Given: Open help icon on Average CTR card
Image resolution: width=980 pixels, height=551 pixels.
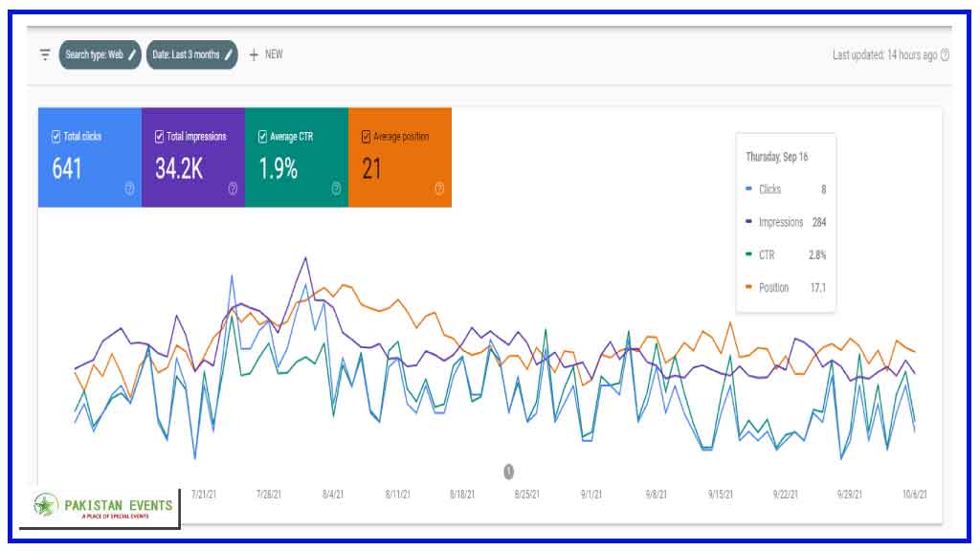Looking at the screenshot, I should [x=336, y=188].
